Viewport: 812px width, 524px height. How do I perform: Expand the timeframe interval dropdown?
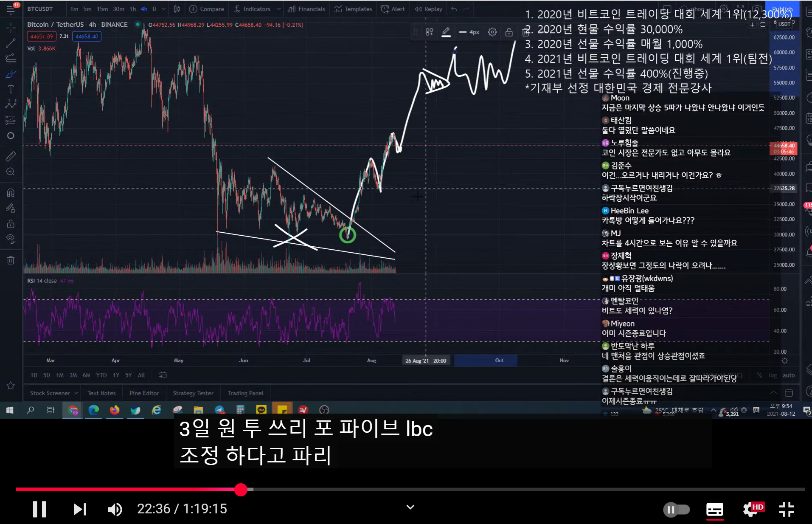point(164,9)
